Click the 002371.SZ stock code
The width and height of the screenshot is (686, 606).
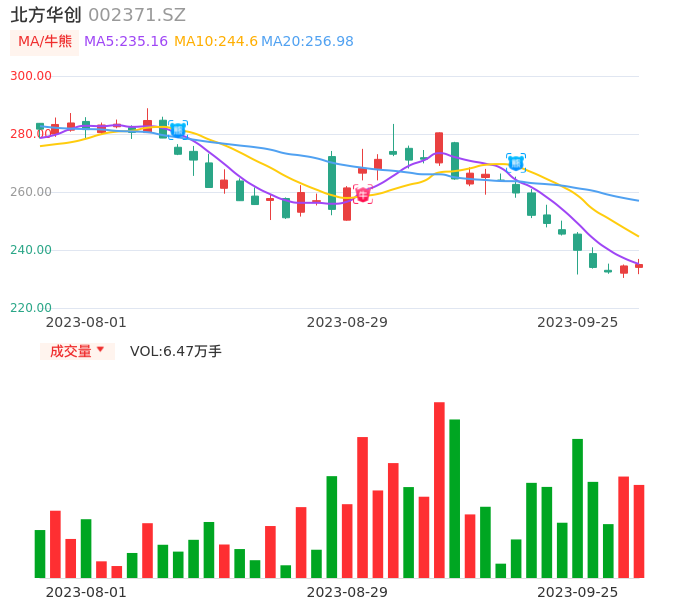pyautogui.click(x=137, y=15)
